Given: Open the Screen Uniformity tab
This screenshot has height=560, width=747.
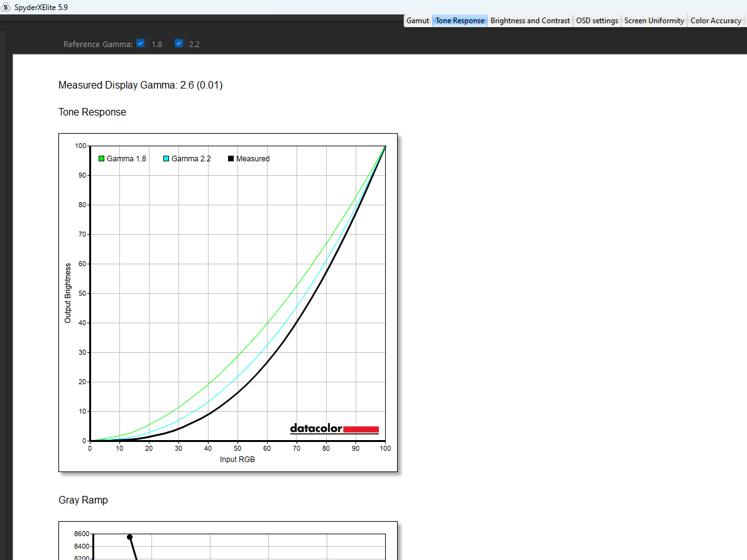Looking at the screenshot, I should (x=654, y=21).
